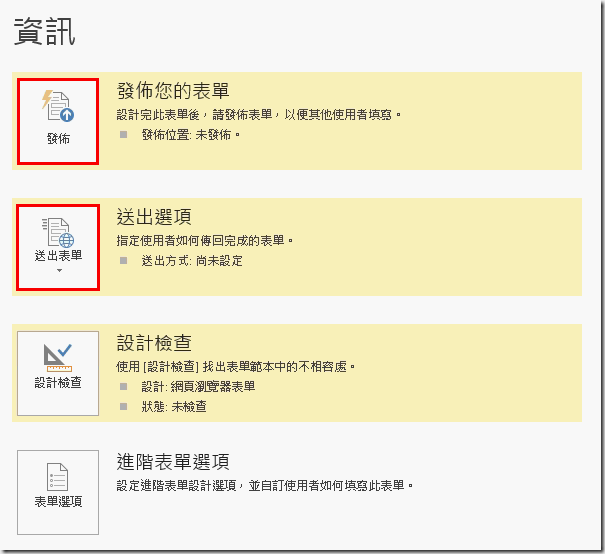Click the 送出表單 globe document icon

coord(58,231)
